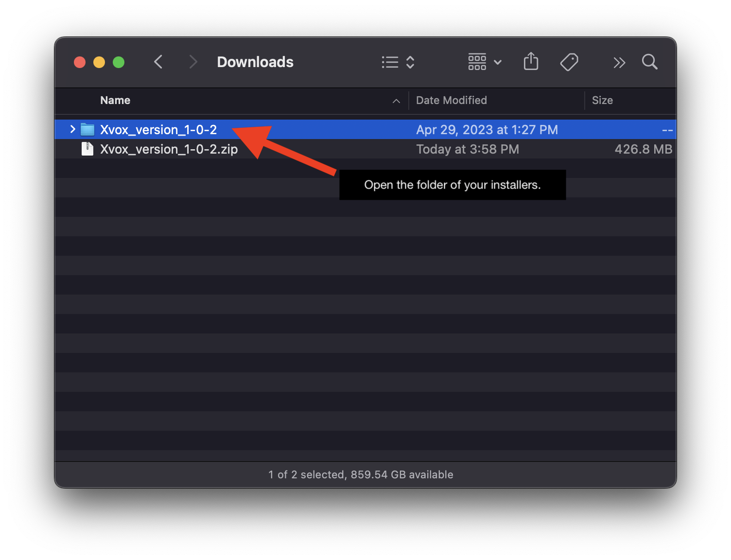Screen dimensions: 731x560
Task: Select the Xvox_version_1-0-2.zip file name
Action: [x=169, y=149]
